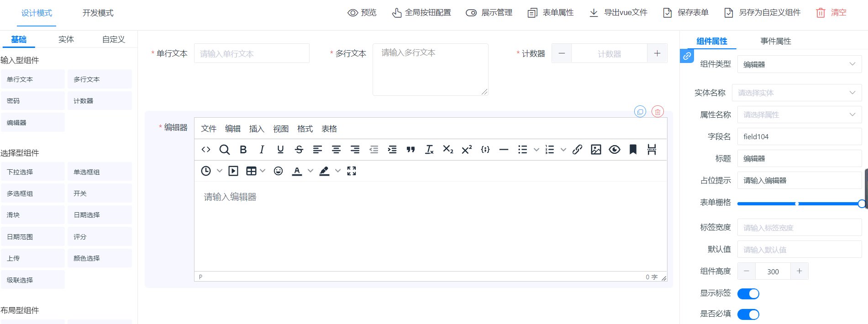Decrease 计数器 with minus button
Screen dimensions: 868x324
point(562,53)
